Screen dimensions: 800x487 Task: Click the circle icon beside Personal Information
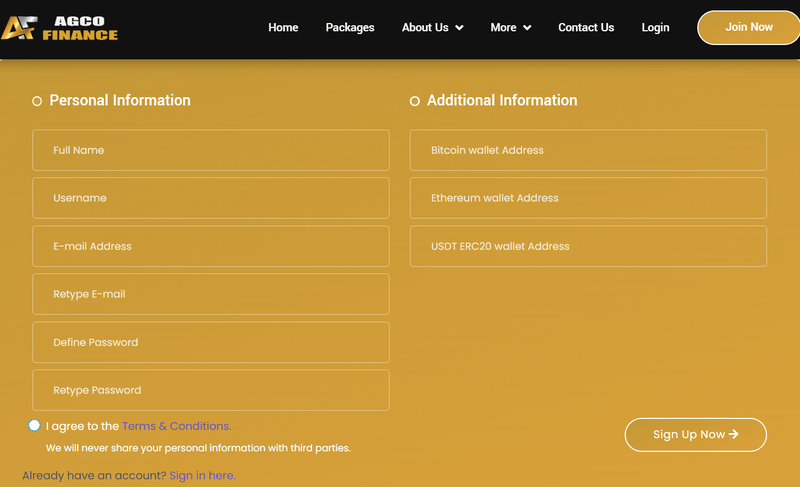click(37, 101)
